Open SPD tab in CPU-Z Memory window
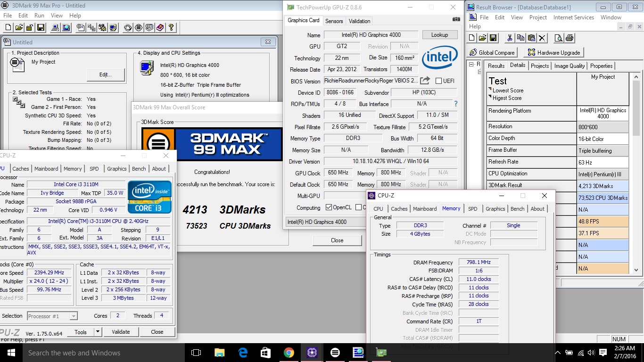The width and height of the screenshot is (644, 362). coord(473,209)
